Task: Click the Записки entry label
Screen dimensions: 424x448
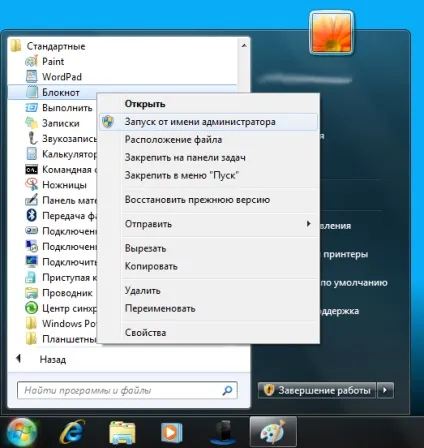Action: coord(61,123)
